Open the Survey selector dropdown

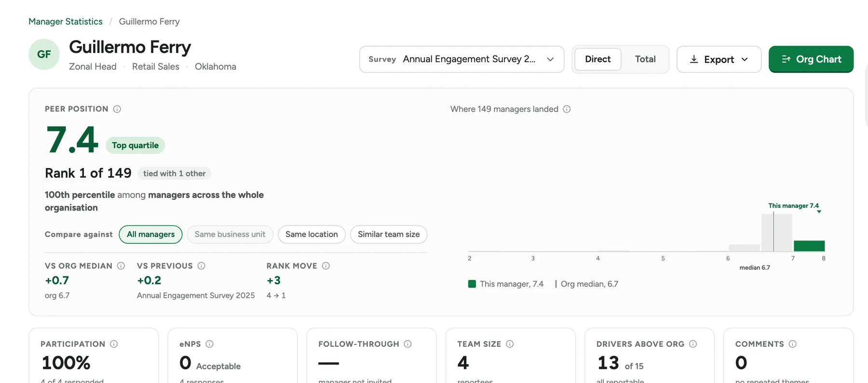462,59
